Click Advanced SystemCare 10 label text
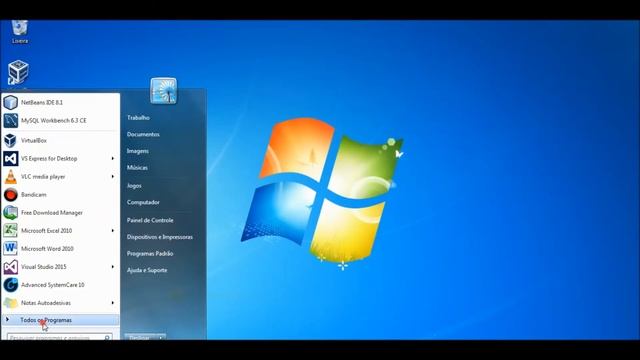 coord(53,285)
